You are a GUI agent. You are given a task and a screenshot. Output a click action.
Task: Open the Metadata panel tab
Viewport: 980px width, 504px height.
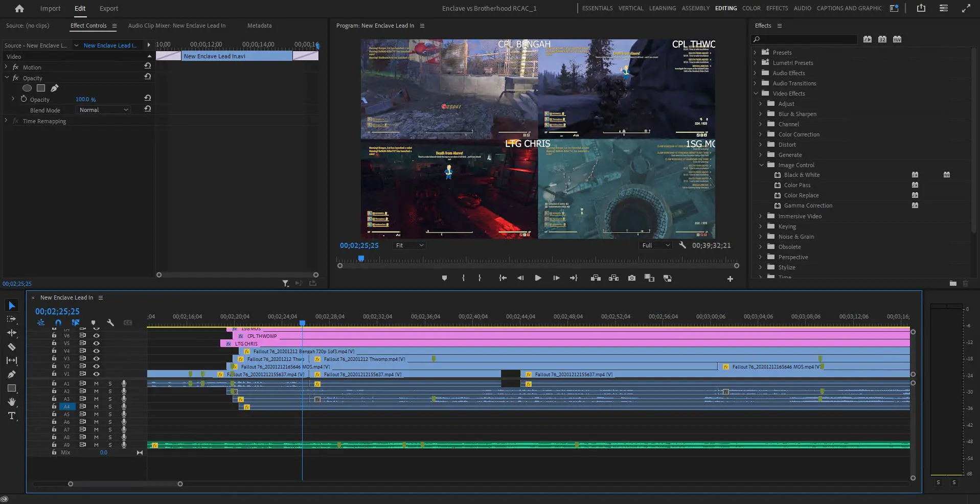tap(259, 26)
